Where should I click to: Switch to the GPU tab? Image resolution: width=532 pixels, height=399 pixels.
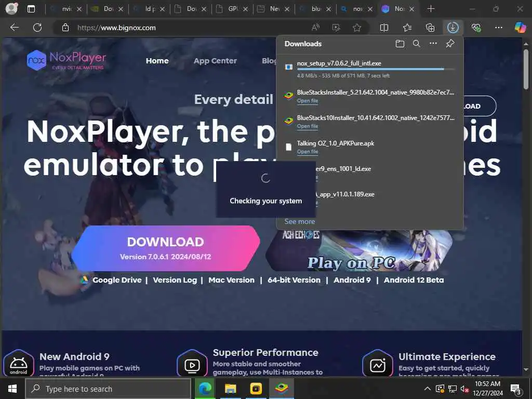tap(232, 9)
